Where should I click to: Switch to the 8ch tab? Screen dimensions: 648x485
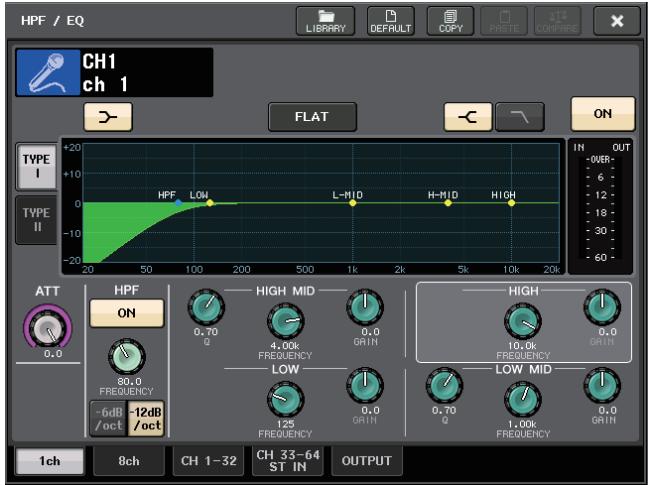pyautogui.click(x=129, y=461)
